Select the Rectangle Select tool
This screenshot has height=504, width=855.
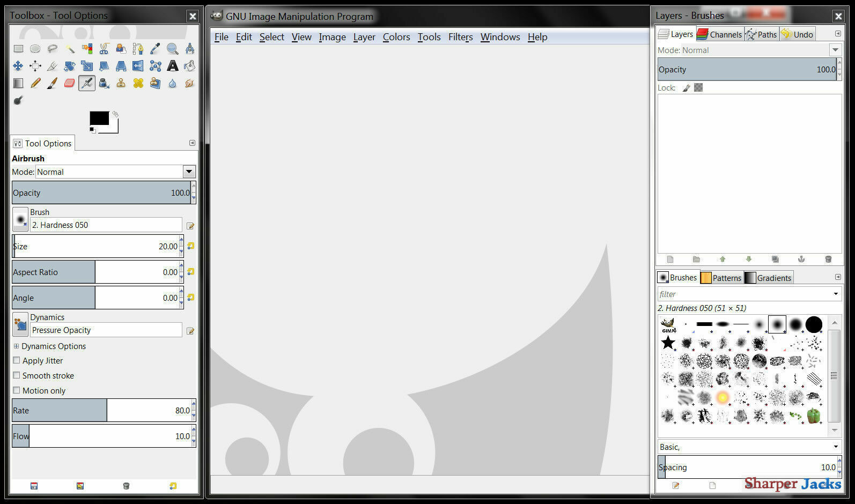pos(18,49)
